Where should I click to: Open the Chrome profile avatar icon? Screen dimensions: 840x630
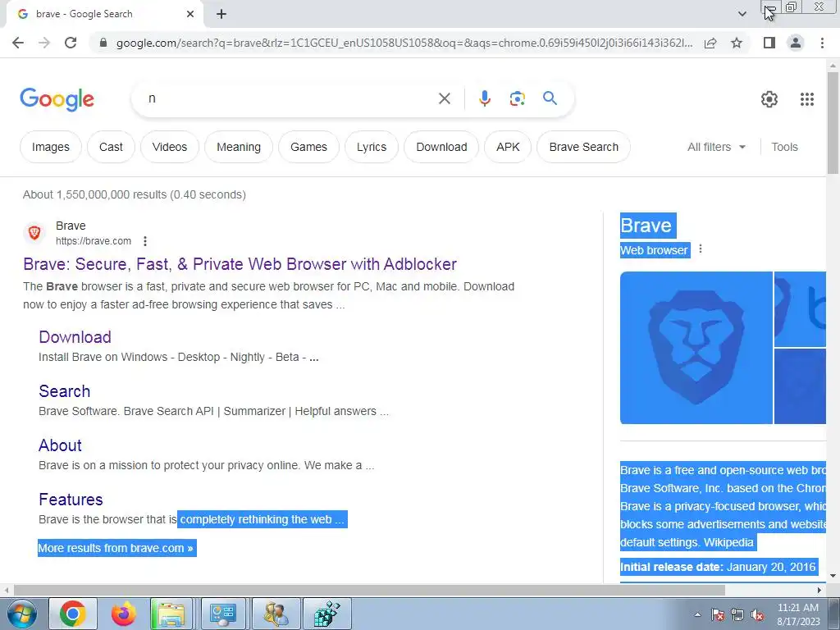point(796,43)
